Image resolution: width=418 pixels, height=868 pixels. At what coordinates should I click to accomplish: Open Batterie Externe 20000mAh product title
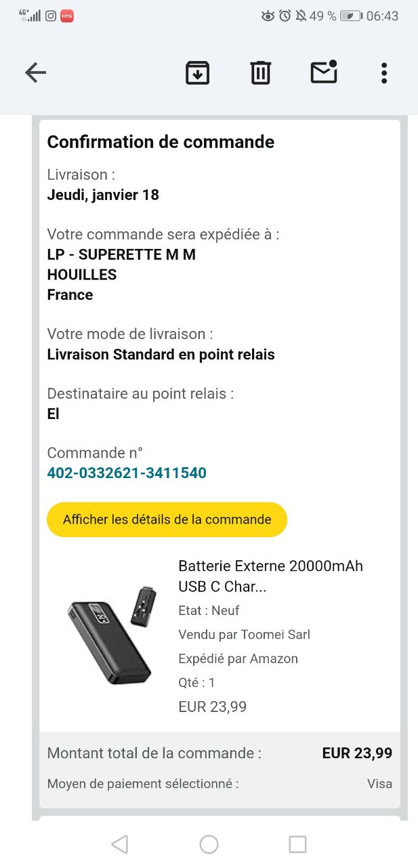(x=270, y=576)
